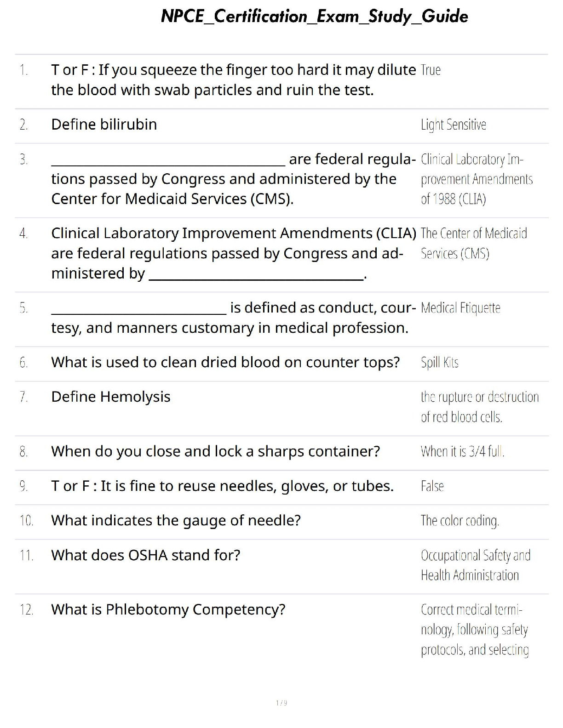Click the "What is Phlebotomy Competency?" question

click(168, 610)
